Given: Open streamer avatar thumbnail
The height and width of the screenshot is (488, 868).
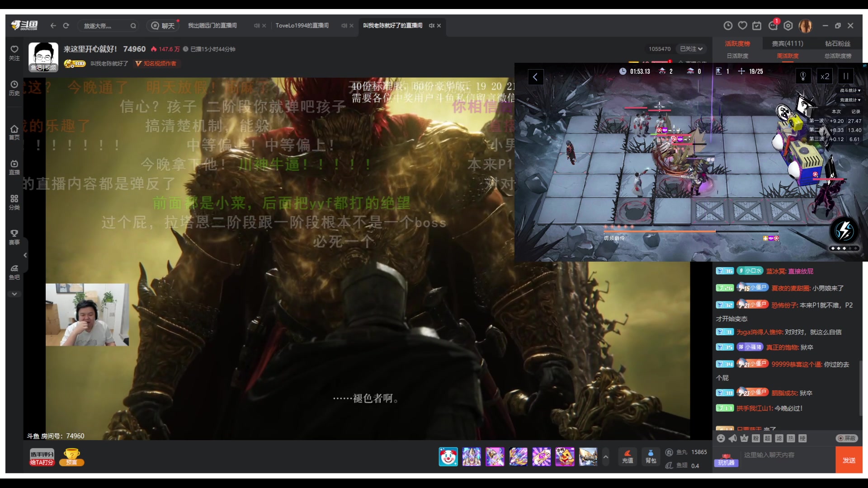Looking at the screenshot, I should [43, 57].
